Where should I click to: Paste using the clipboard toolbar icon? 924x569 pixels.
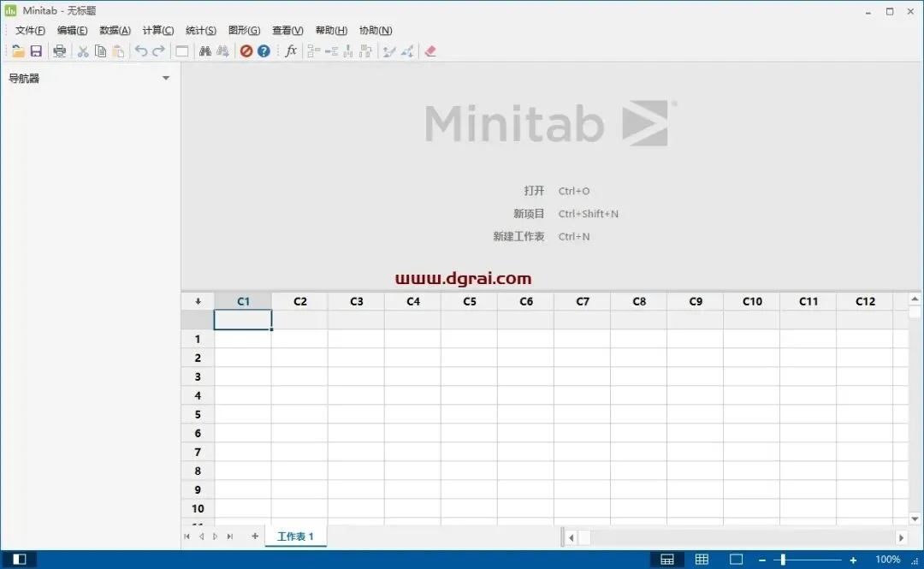(118, 51)
